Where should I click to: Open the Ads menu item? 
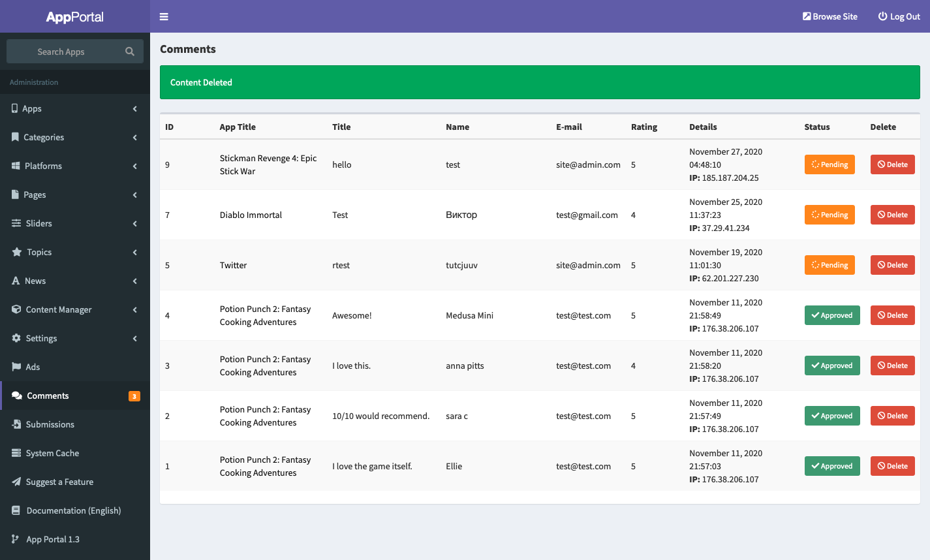tap(33, 367)
